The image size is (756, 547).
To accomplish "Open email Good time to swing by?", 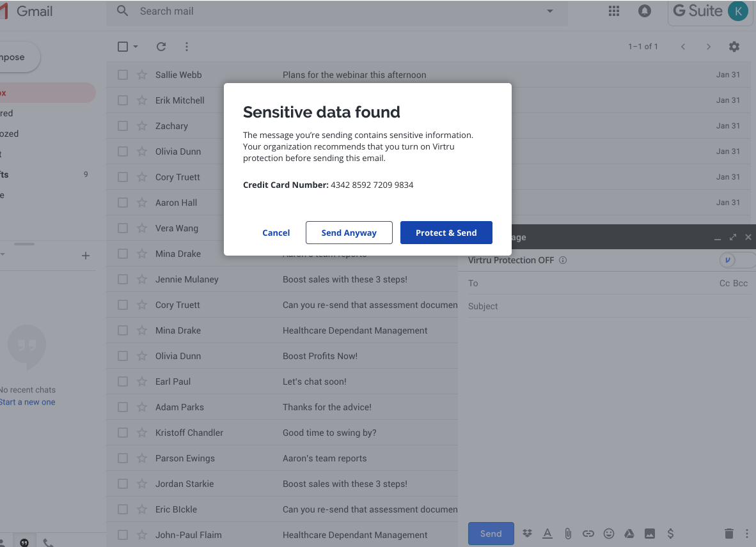I will coord(329,433).
